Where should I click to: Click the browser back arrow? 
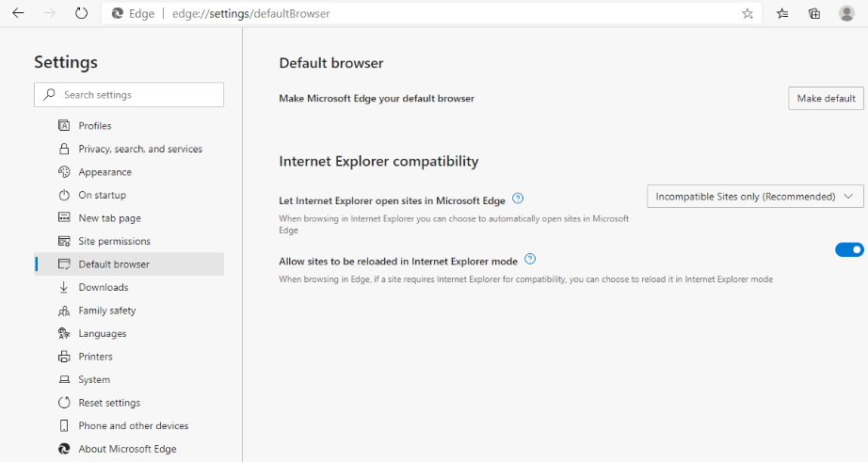point(18,13)
